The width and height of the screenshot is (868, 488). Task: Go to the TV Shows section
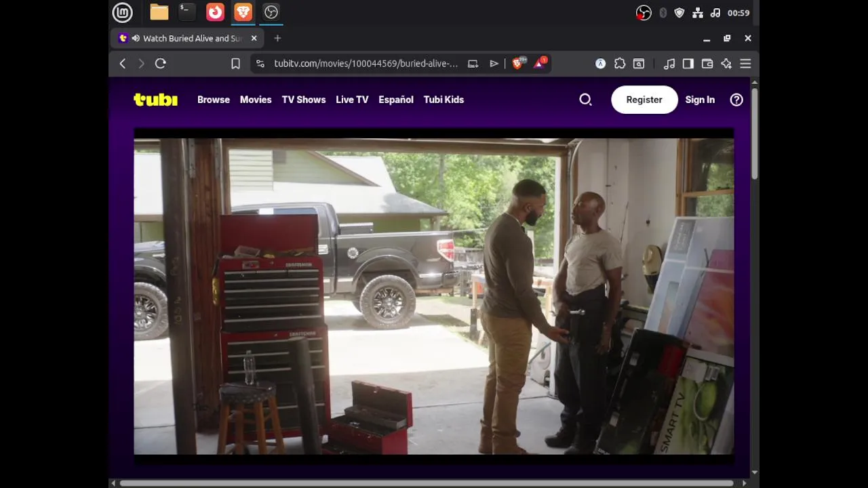click(304, 100)
